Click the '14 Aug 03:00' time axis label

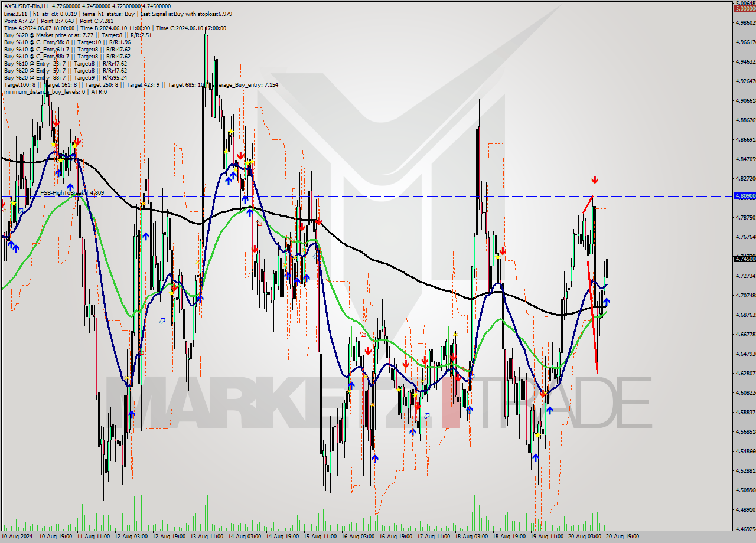point(244,537)
